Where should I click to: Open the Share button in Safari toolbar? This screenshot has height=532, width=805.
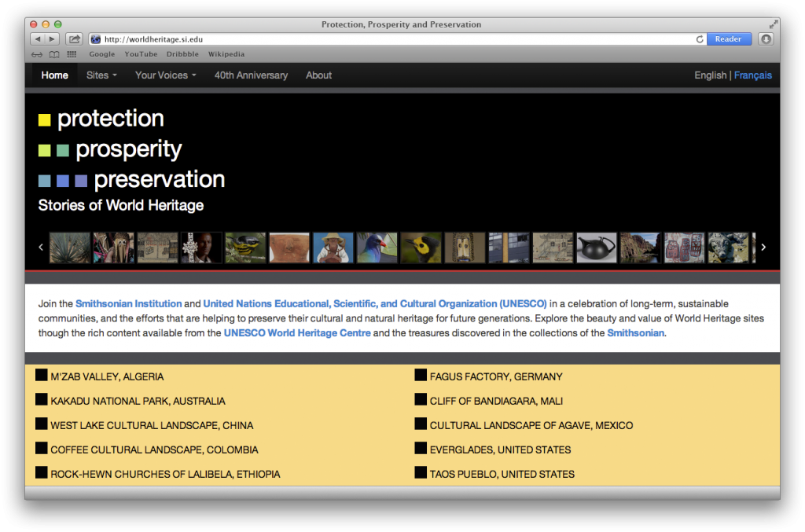point(75,39)
